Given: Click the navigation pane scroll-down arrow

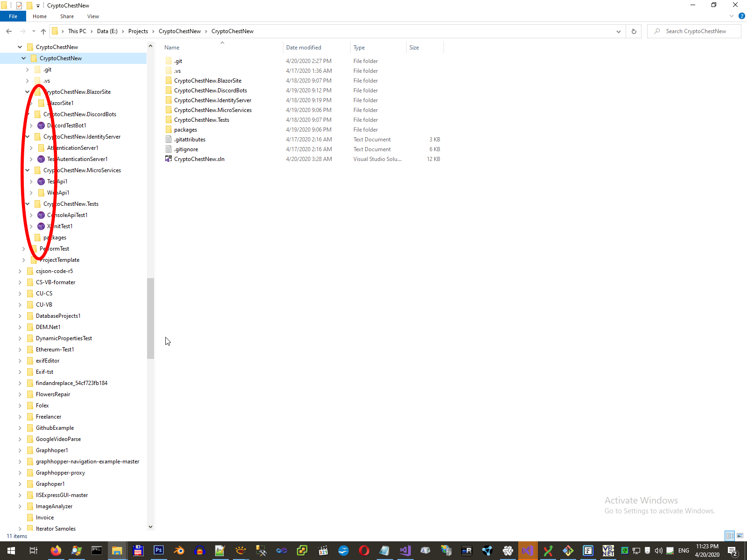Looking at the screenshot, I should point(150,526).
